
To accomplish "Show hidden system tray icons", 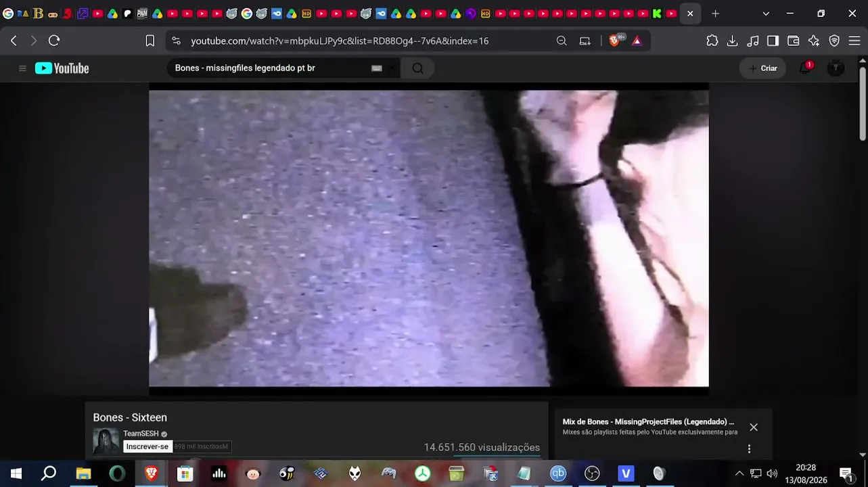I will (739, 473).
